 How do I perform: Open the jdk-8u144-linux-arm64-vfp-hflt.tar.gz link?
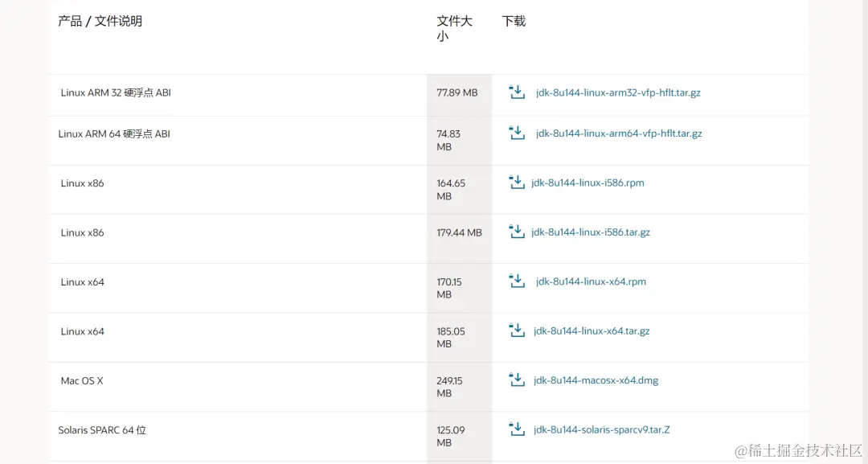(618, 133)
